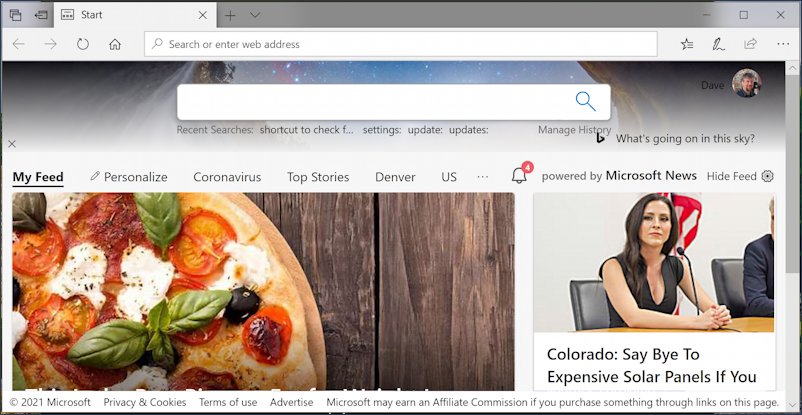
Task: Open Dave's profile picture
Action: [x=747, y=83]
